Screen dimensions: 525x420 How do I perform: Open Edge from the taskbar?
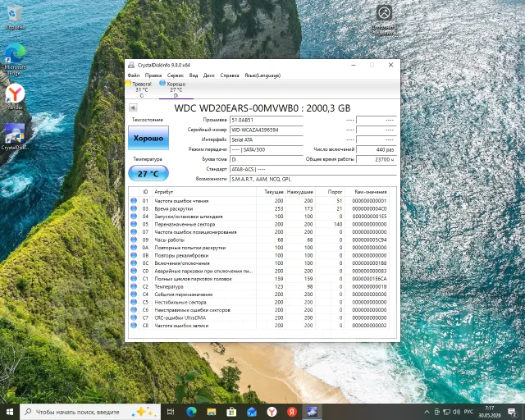(x=191, y=412)
